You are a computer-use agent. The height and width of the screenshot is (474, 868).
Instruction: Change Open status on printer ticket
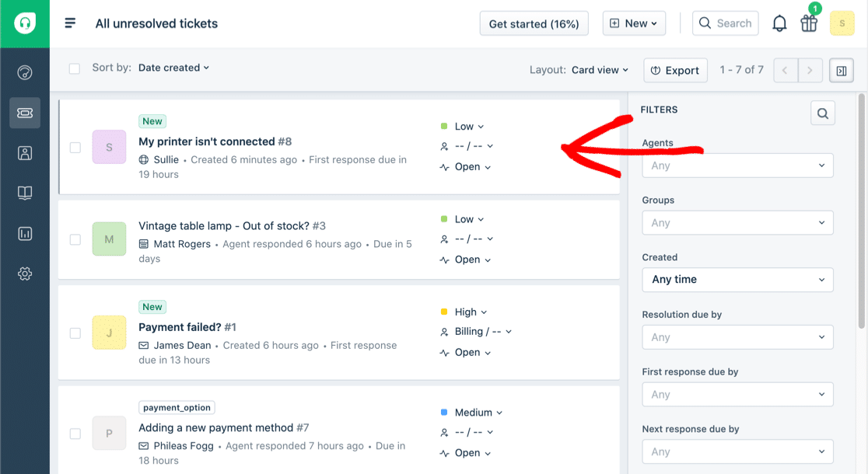tap(472, 166)
